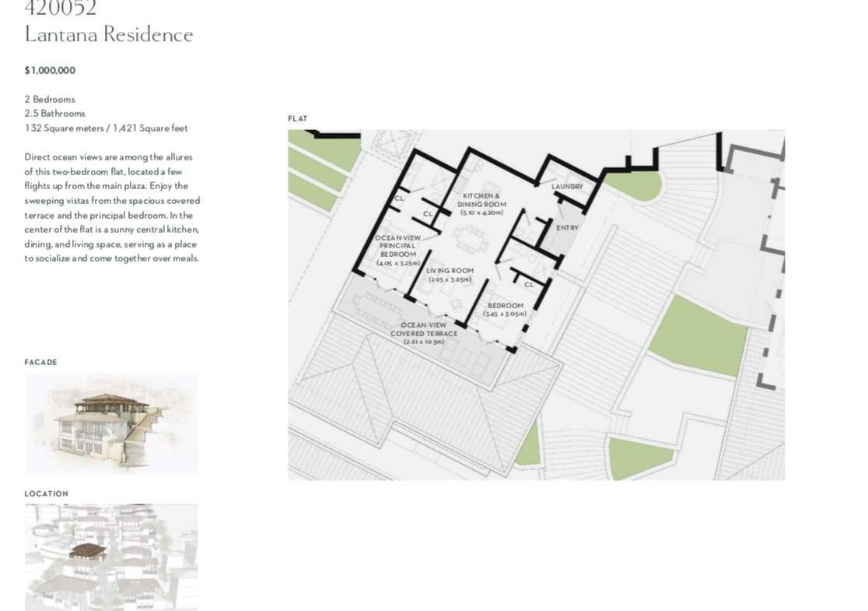Click the large green lawn on the site plan

coord(697,335)
